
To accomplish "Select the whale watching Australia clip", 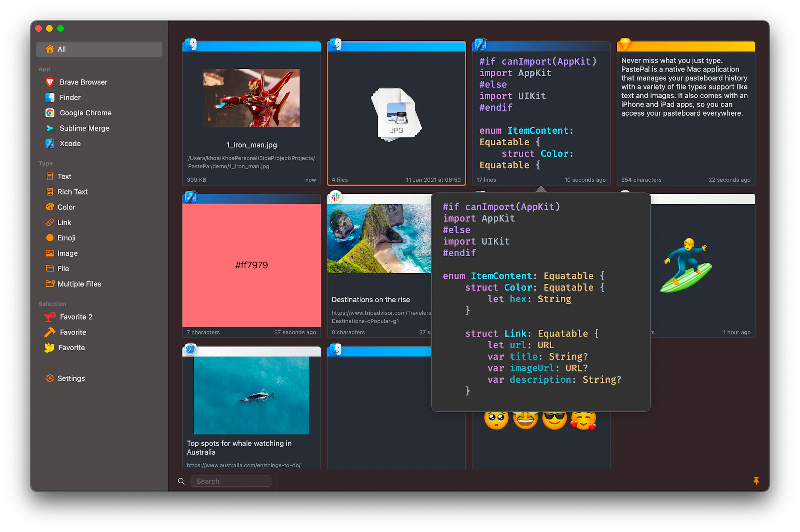I will pos(252,407).
